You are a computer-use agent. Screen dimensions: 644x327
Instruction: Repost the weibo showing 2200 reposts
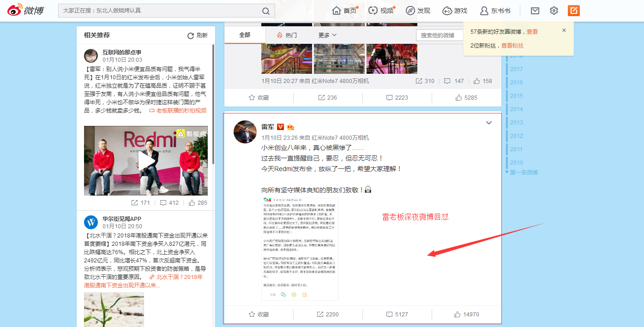pyautogui.click(x=328, y=315)
